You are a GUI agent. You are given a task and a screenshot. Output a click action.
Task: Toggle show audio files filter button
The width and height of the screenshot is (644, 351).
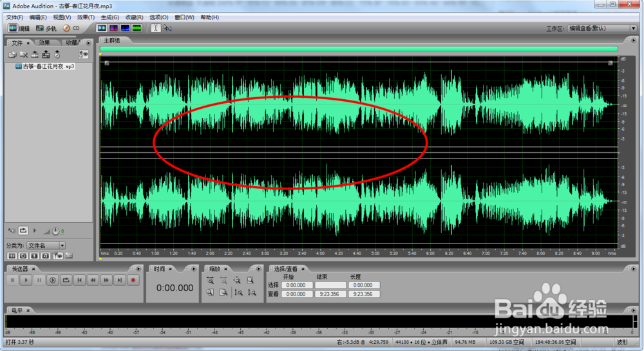click(x=12, y=256)
